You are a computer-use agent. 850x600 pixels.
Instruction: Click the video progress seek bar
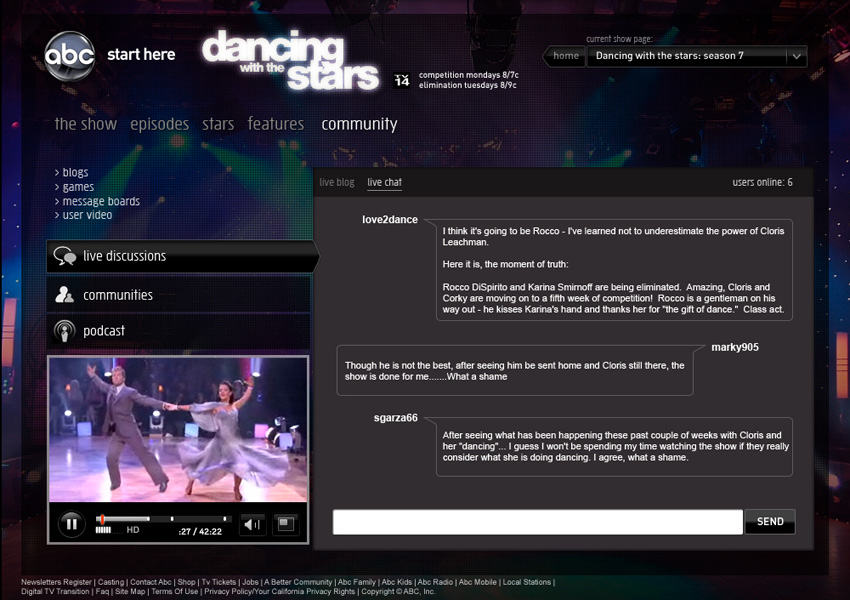tap(163, 519)
